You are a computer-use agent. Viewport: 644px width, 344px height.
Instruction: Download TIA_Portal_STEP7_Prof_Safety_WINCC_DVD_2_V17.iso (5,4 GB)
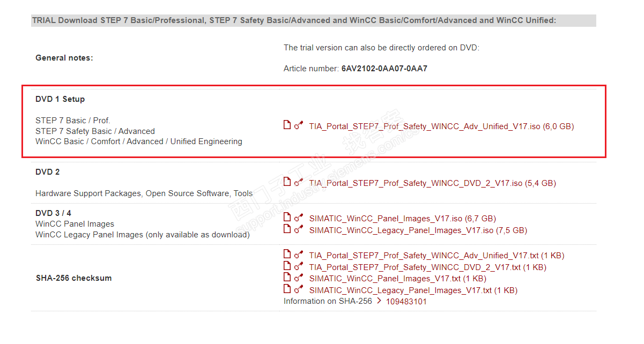coord(432,183)
